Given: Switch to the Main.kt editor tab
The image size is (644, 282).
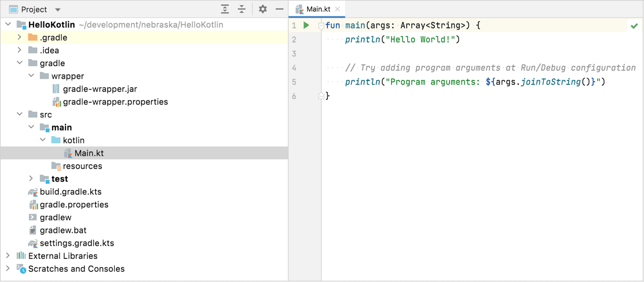Looking at the screenshot, I should tap(317, 8).
